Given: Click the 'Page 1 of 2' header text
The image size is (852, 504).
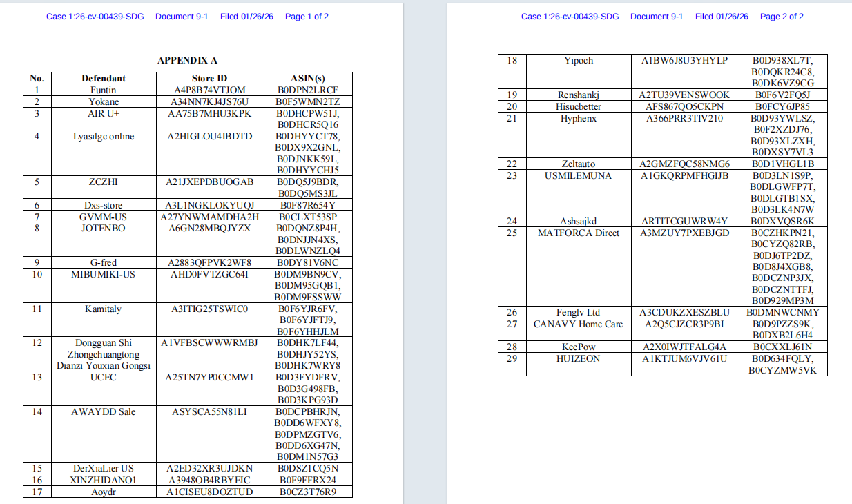Looking at the screenshot, I should click(x=307, y=17).
